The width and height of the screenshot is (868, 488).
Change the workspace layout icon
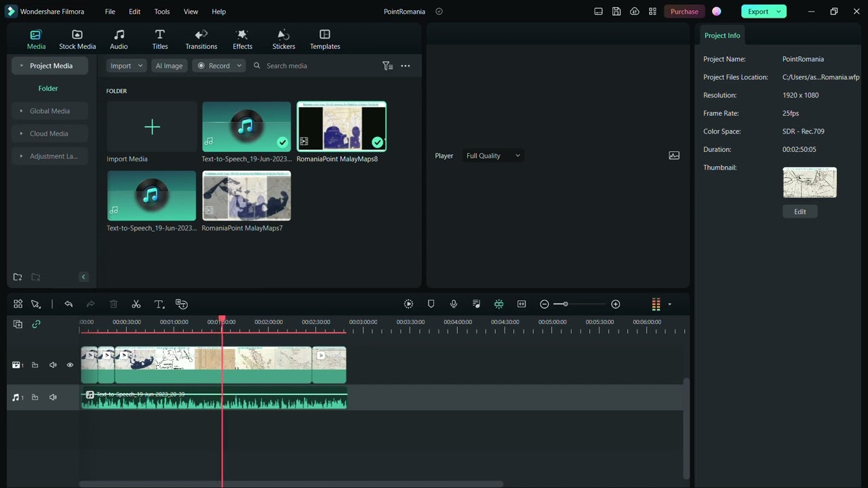point(598,12)
